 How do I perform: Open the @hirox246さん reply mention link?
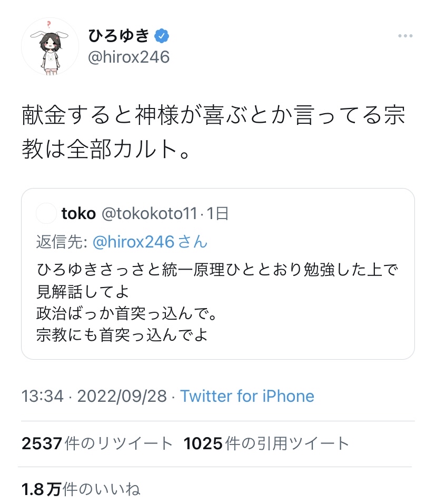pyautogui.click(x=150, y=242)
